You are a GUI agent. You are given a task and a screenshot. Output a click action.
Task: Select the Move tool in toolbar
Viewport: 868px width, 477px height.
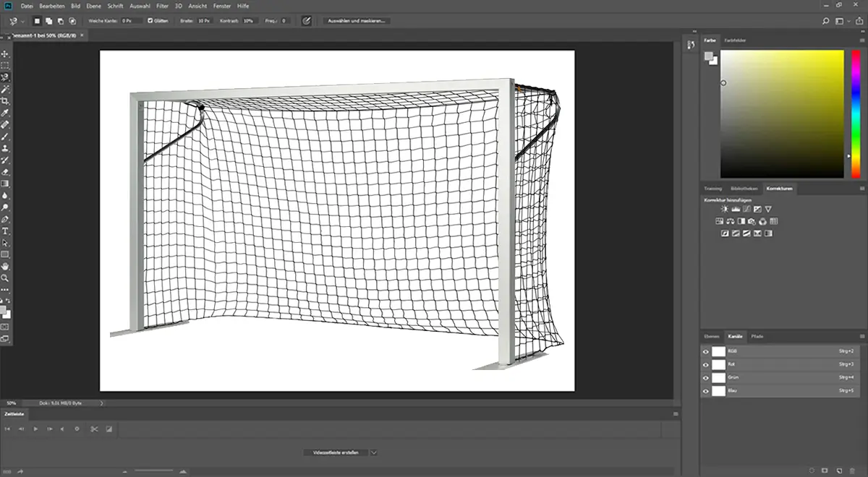(x=5, y=53)
